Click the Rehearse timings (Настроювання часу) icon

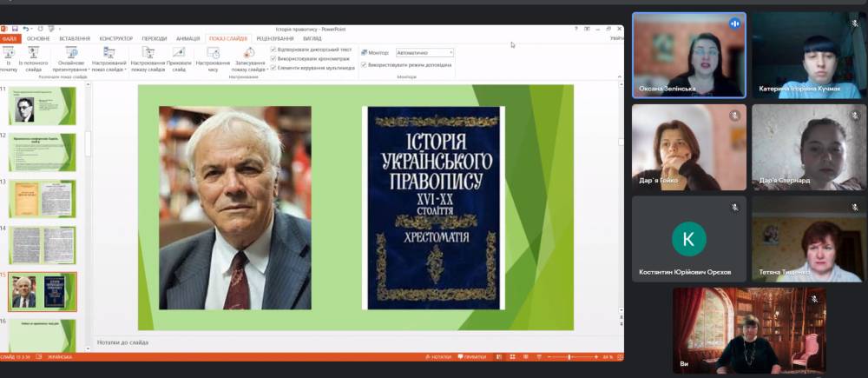pos(213,54)
